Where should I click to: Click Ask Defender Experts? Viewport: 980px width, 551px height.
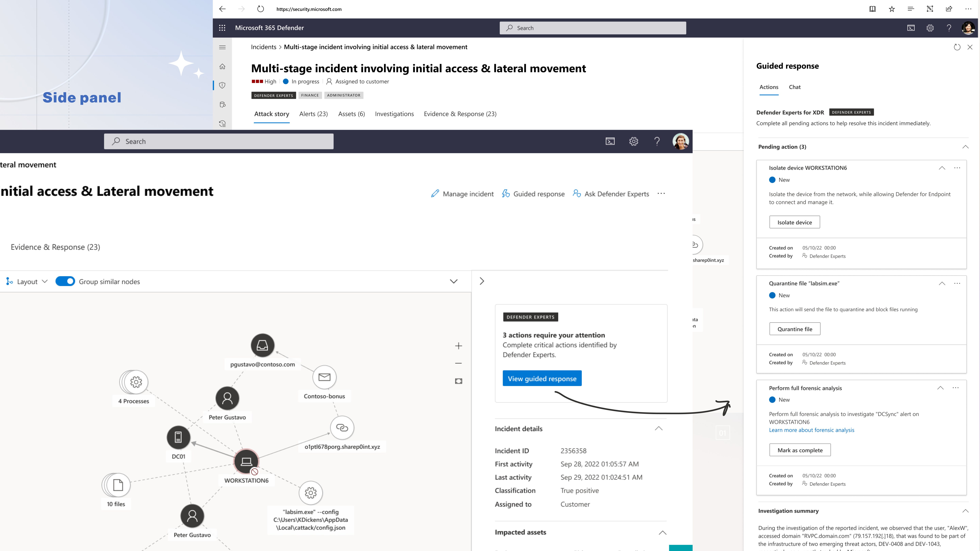pos(611,194)
